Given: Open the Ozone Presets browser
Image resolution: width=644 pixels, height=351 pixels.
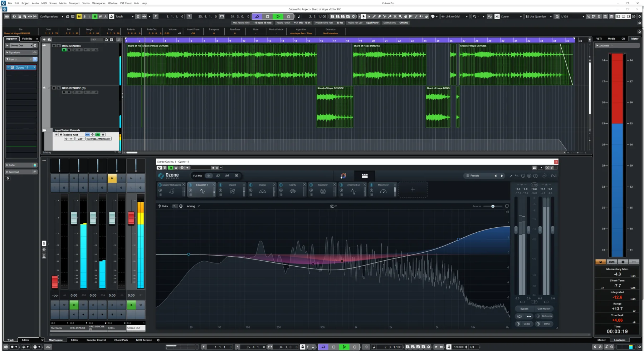Looking at the screenshot, I should tap(475, 176).
